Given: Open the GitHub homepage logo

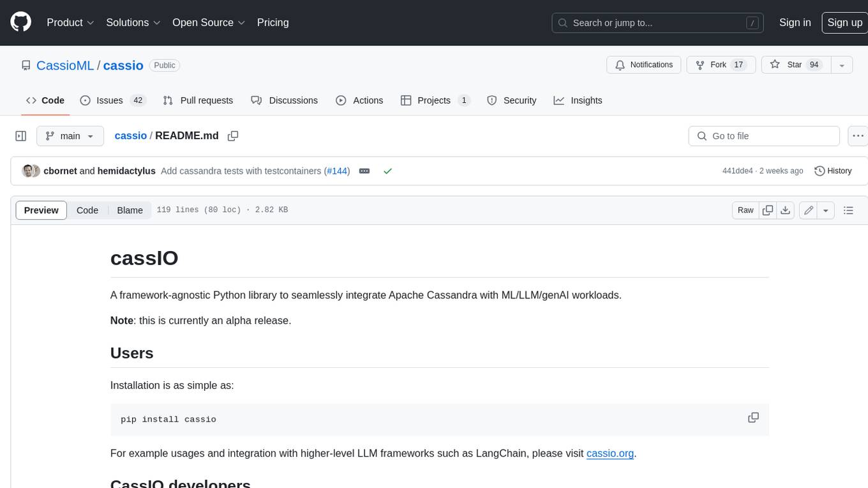Looking at the screenshot, I should pos(20,22).
